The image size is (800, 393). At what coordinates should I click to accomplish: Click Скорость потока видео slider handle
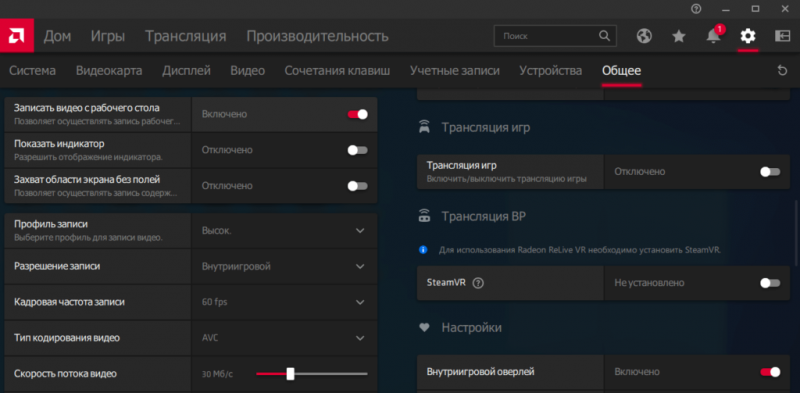290,374
